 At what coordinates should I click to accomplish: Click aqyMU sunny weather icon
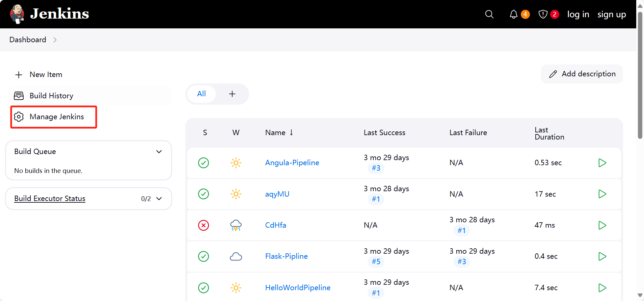pyautogui.click(x=236, y=194)
